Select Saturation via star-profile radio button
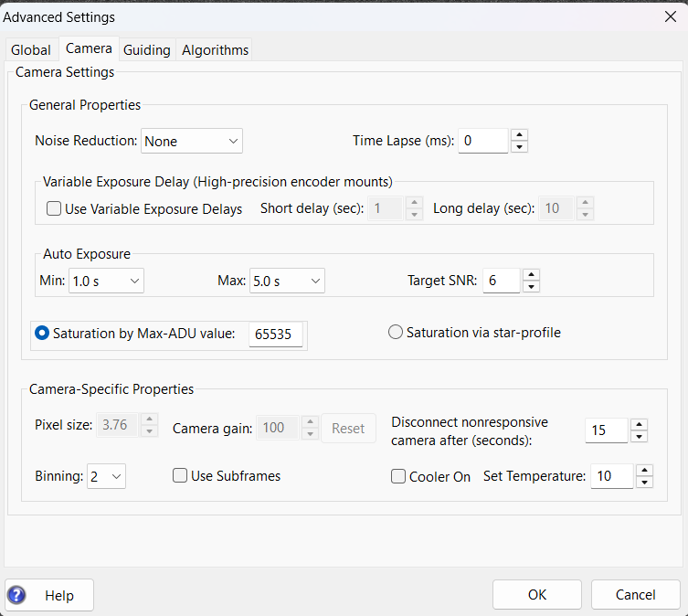688x616 pixels. point(396,332)
